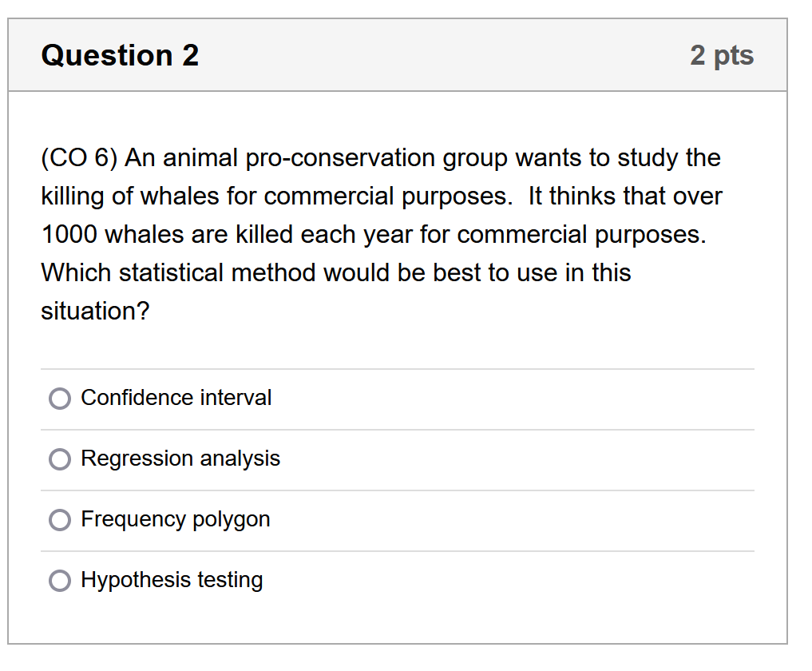The width and height of the screenshot is (812, 671).
Task: Click the "Question 2" heading
Action: coord(120,55)
